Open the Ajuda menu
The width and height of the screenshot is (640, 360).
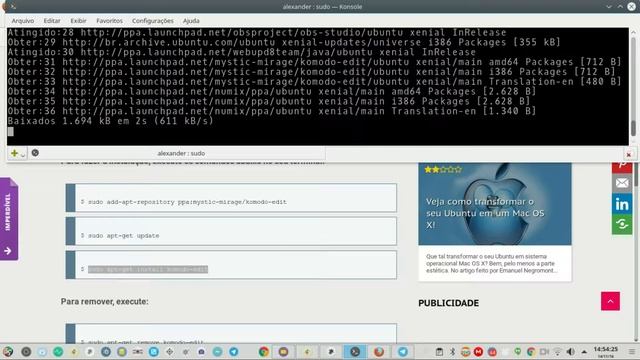coord(191,21)
